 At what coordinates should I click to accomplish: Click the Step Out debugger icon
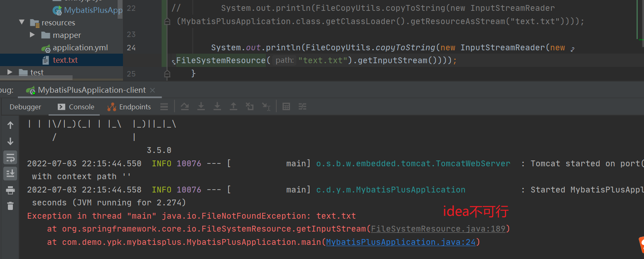pos(234,107)
